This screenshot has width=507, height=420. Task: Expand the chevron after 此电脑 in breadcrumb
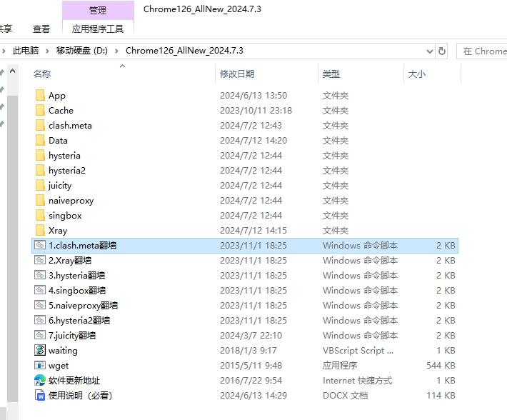47,51
